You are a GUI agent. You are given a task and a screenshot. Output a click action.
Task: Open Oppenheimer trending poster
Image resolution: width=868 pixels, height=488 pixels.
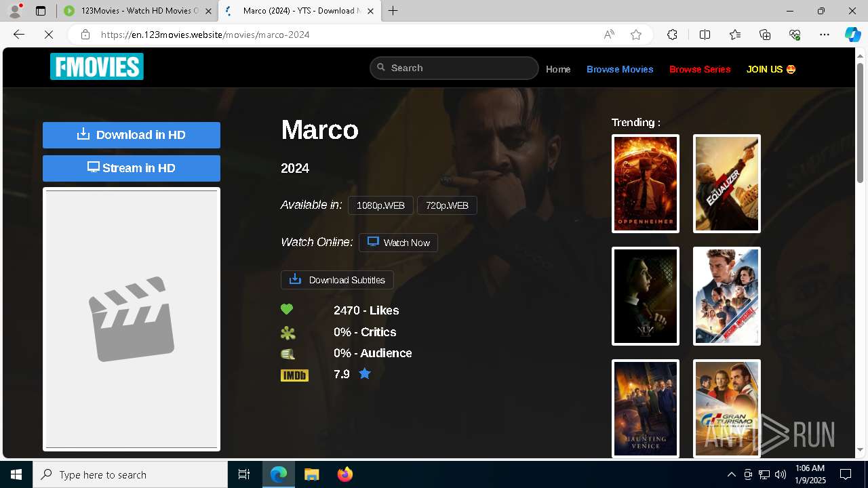pos(646,184)
